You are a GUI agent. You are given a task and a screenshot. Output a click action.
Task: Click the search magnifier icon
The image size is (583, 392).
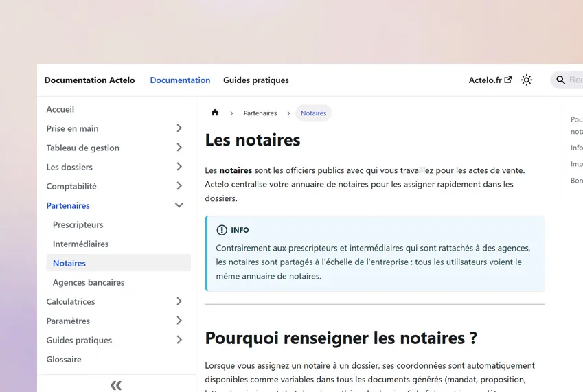561,80
